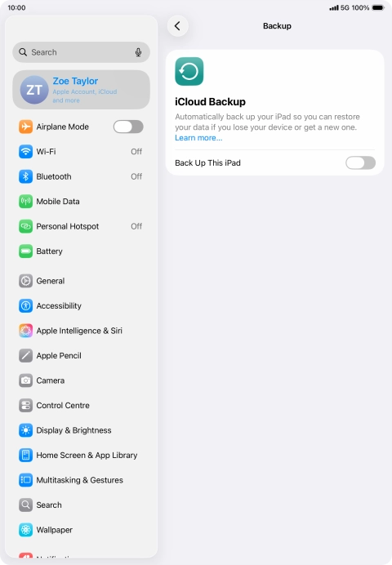Open Control Centre settings
Viewport: 392px width, 565px height.
[82, 405]
